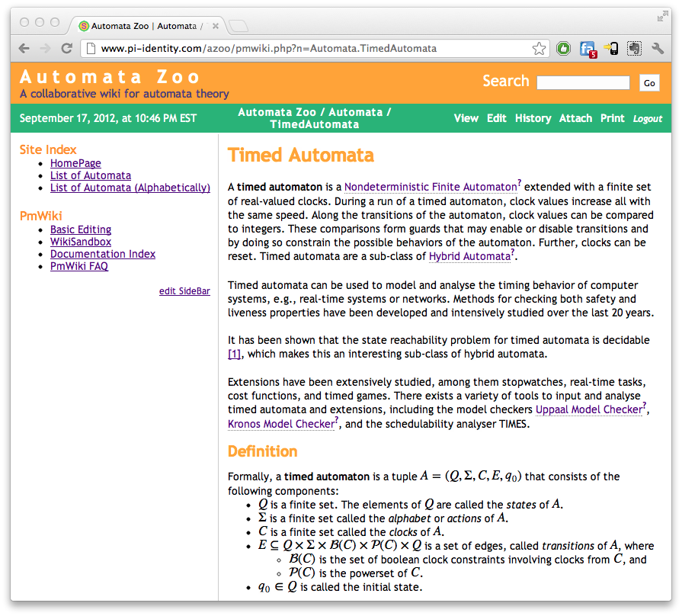
Task: Click the [1] citation reference link
Action: pos(234,354)
